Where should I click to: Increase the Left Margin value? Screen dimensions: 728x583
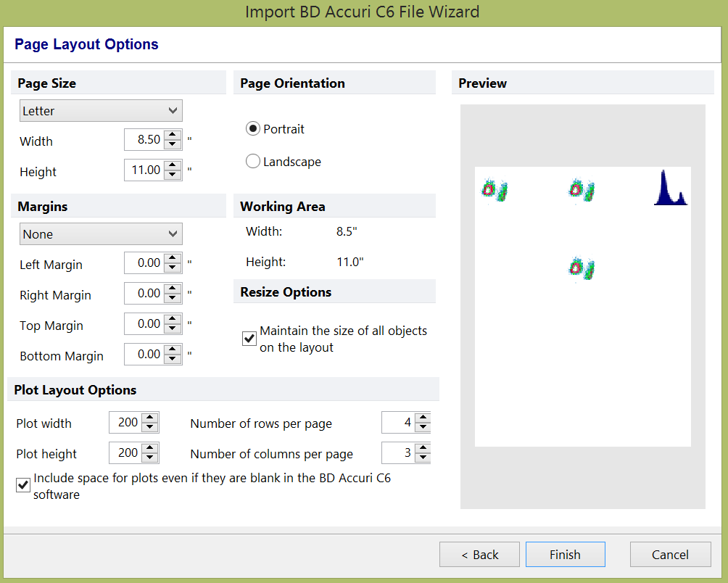point(173,258)
